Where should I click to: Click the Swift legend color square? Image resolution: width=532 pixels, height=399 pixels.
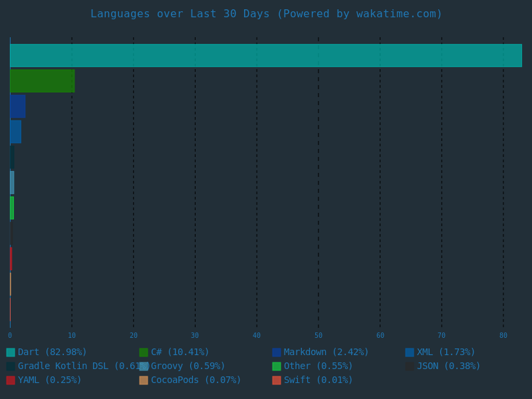(x=277, y=380)
